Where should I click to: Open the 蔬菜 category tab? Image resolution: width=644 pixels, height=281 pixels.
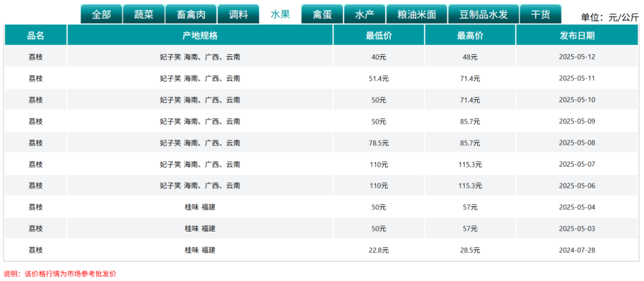tap(144, 14)
